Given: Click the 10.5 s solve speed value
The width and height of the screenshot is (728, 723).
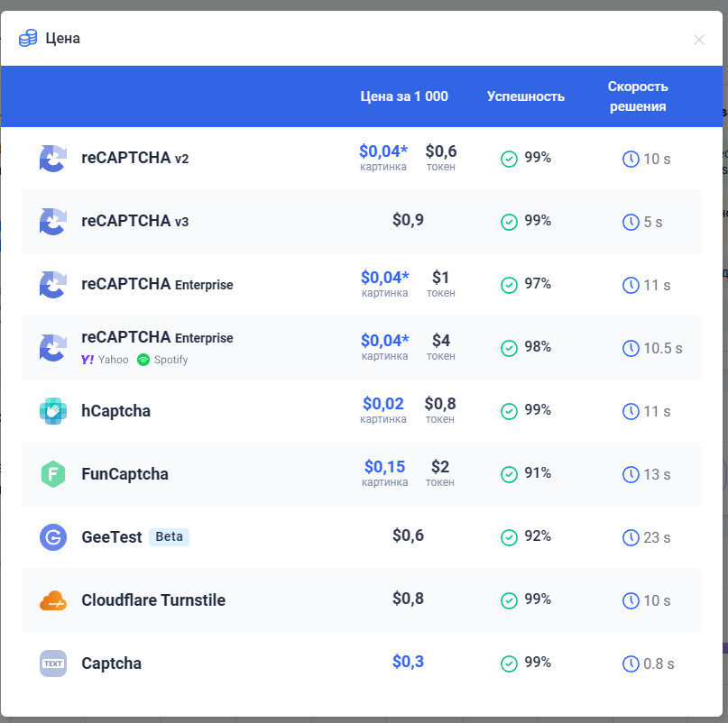Looking at the screenshot, I should point(662,349).
